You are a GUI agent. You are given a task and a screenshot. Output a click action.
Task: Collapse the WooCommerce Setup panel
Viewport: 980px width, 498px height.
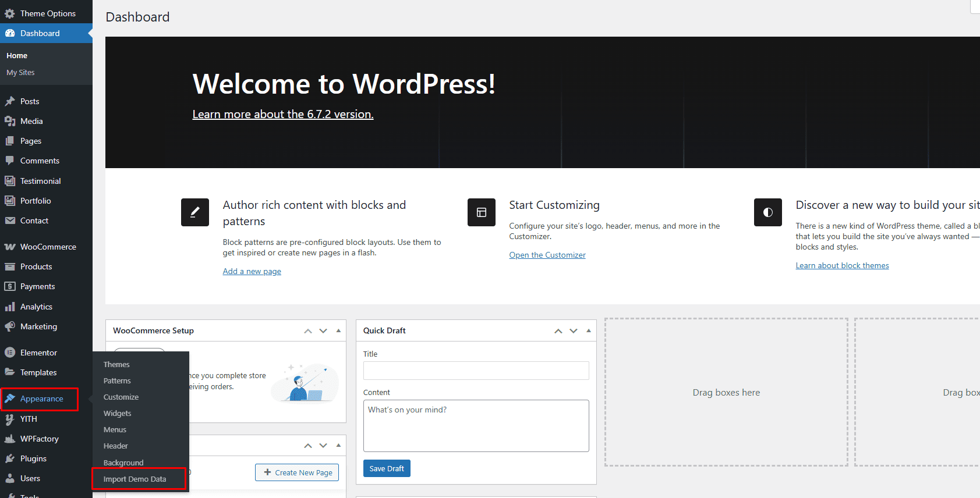[338, 331]
